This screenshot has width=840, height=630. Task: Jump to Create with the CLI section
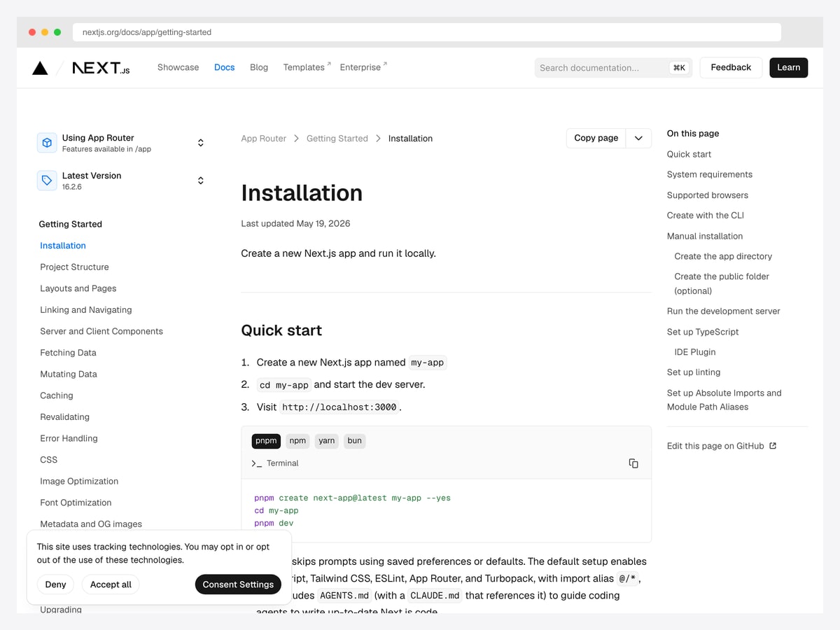[x=706, y=216]
